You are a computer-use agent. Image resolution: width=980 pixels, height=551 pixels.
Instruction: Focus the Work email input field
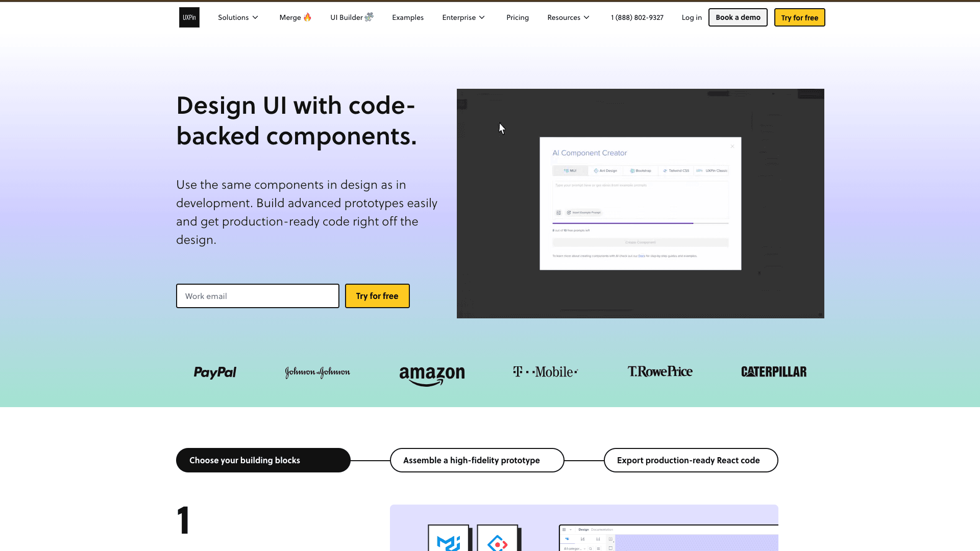[x=258, y=296]
